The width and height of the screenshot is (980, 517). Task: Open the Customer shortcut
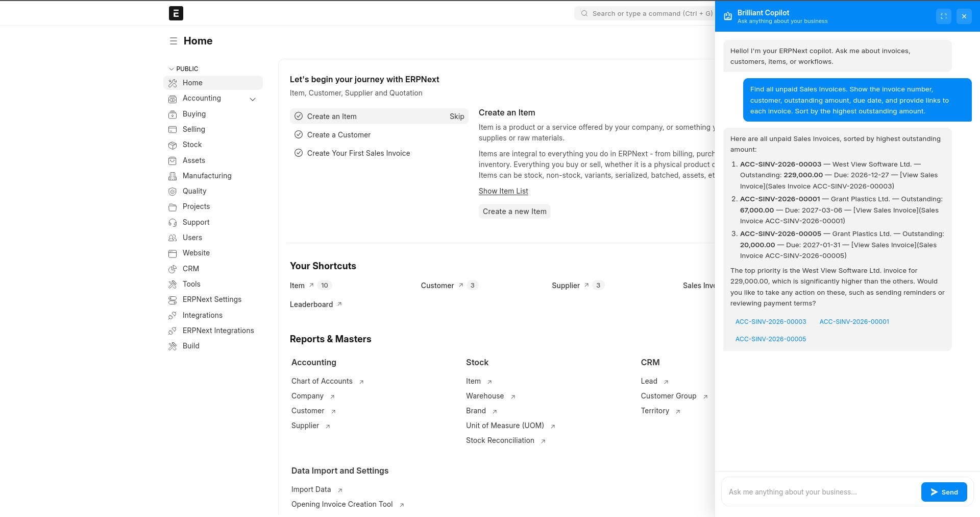coord(449,286)
